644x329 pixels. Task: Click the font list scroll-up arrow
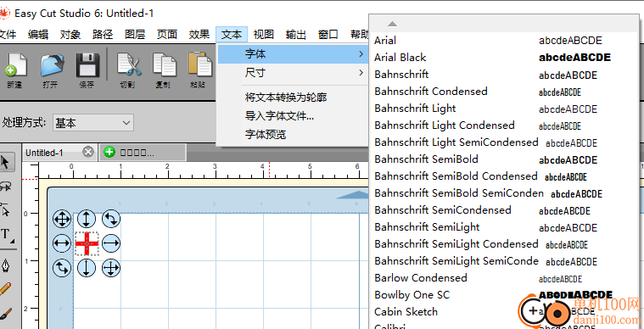point(392,25)
